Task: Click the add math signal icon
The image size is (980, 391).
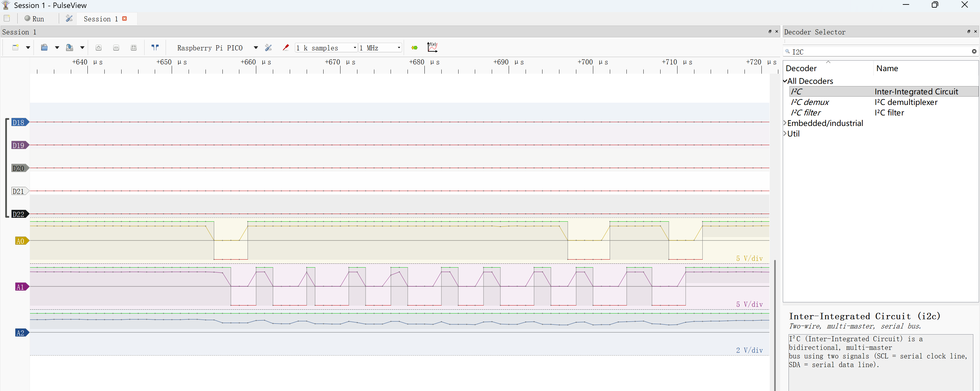Action: (x=432, y=48)
